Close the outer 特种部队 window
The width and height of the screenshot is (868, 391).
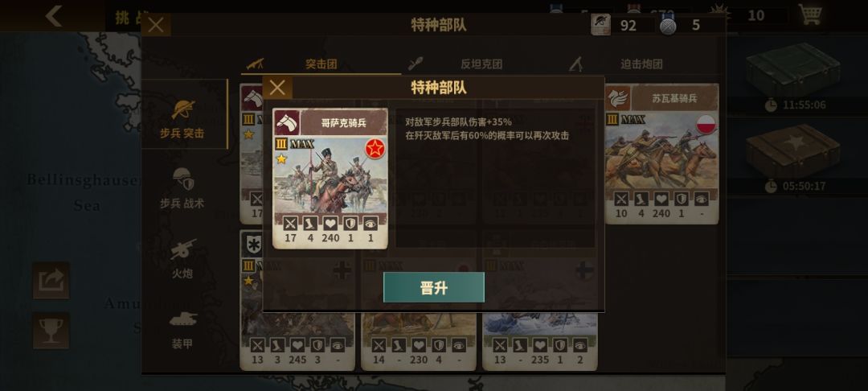[156, 25]
